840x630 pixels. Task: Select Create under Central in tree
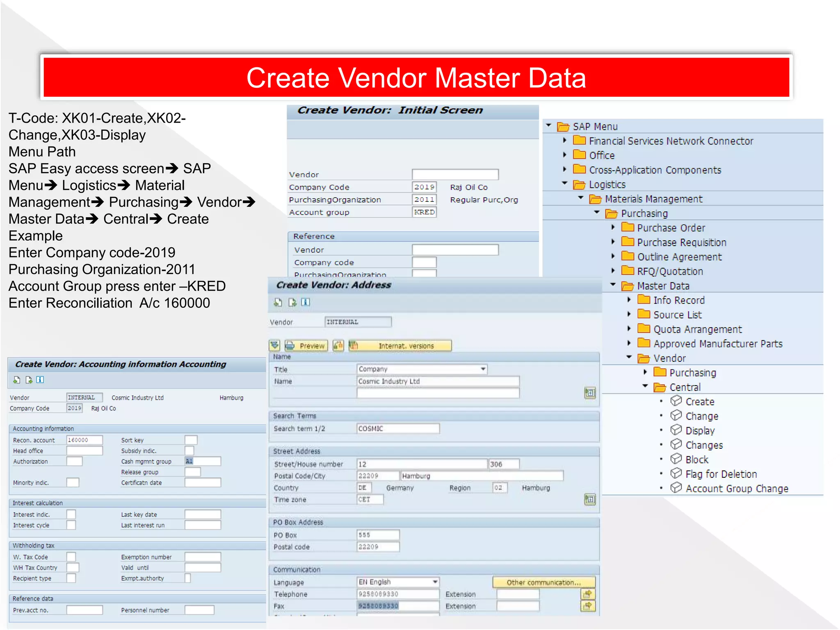[x=700, y=402]
